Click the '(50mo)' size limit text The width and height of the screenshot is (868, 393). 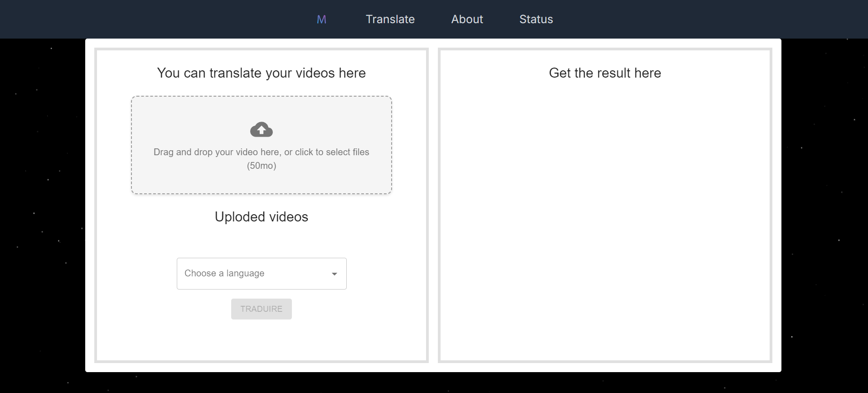pos(262,166)
